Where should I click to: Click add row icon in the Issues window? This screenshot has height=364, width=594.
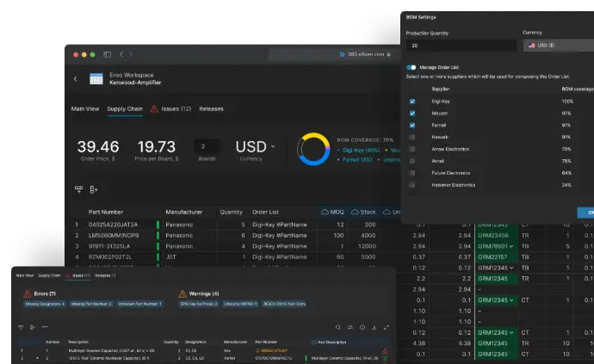tap(21, 327)
